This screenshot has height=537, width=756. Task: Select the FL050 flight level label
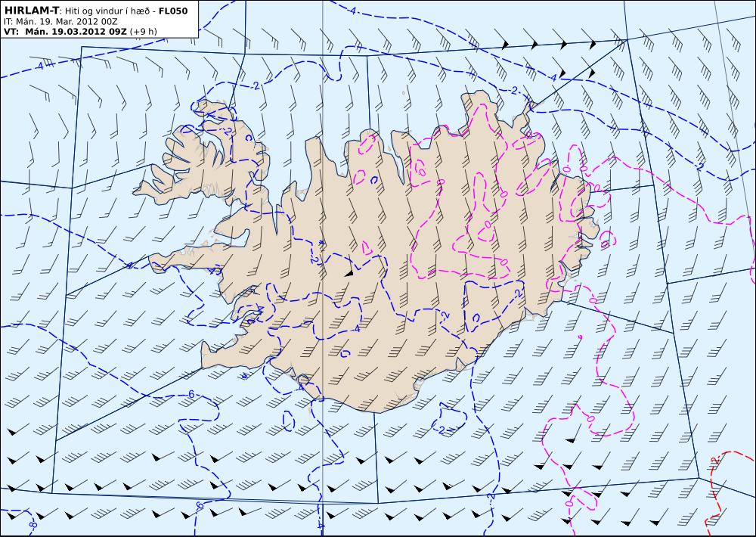173,11
